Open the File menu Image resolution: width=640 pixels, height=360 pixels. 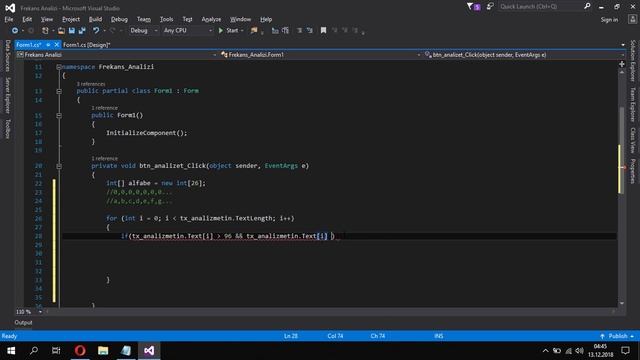(x=9, y=19)
